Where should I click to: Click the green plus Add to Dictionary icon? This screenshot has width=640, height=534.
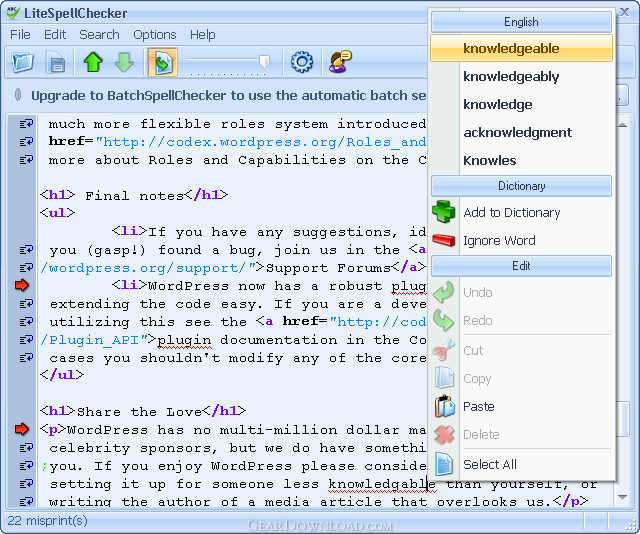443,211
